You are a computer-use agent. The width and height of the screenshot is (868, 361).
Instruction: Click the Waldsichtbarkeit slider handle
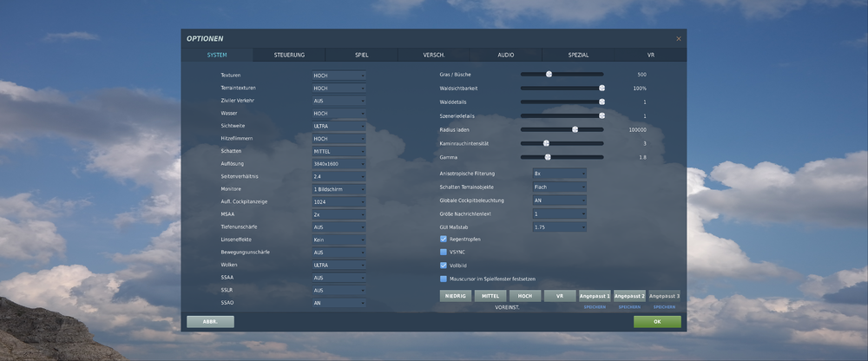tap(602, 88)
